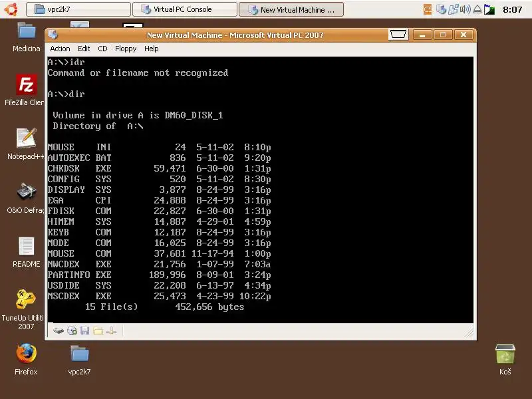Launch Notepad++ desktop icon
This screenshot has height=399, width=532.
(26, 144)
